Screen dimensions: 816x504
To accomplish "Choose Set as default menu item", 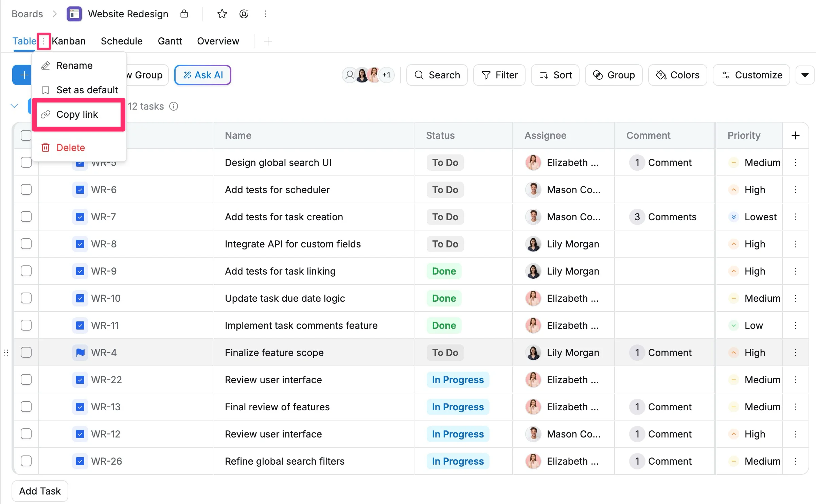I will point(79,90).
